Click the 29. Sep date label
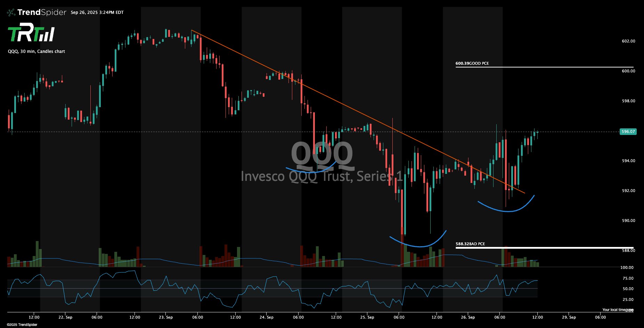The image size is (644, 328). click(569, 317)
